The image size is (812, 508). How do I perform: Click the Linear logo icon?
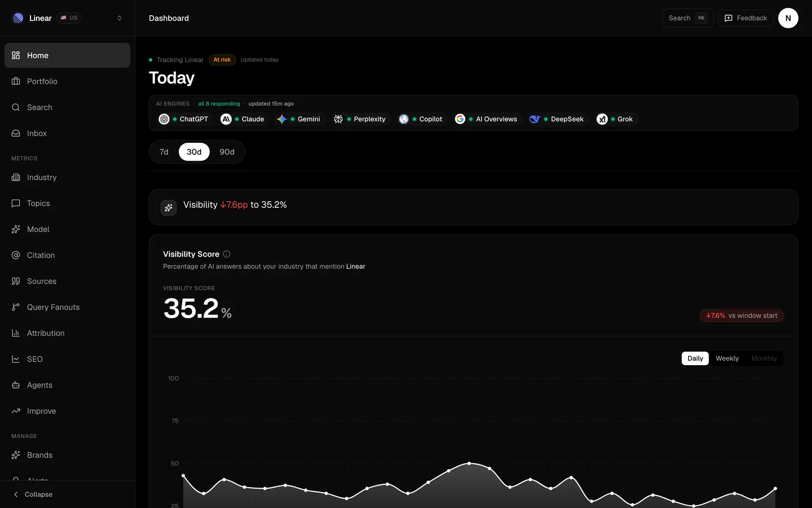coord(18,18)
